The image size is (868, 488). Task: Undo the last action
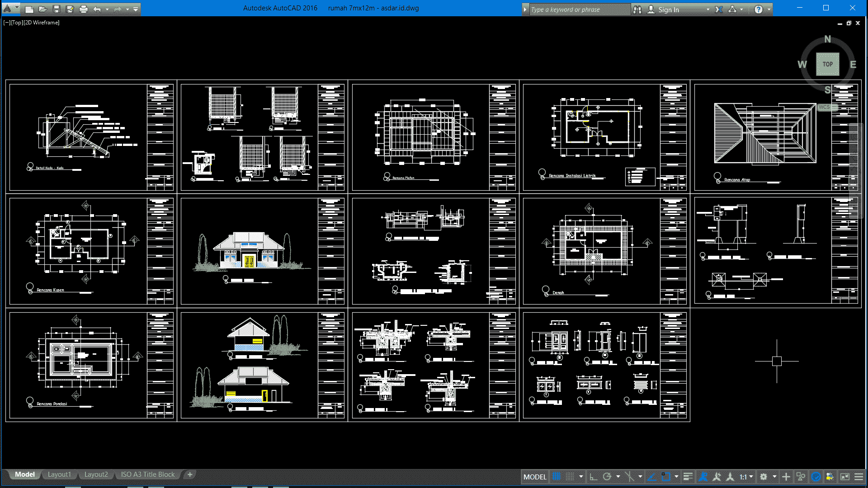(x=97, y=9)
